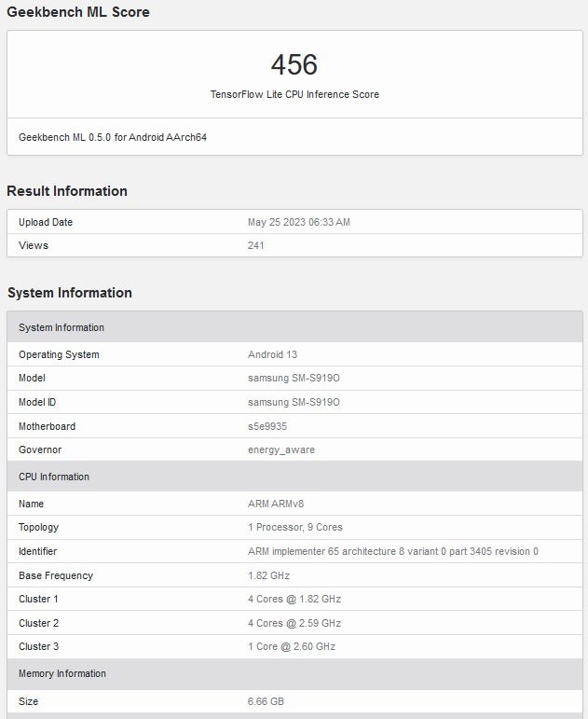This screenshot has height=719, width=588.
Task: Click the Cluster 1 label
Action: [38, 599]
